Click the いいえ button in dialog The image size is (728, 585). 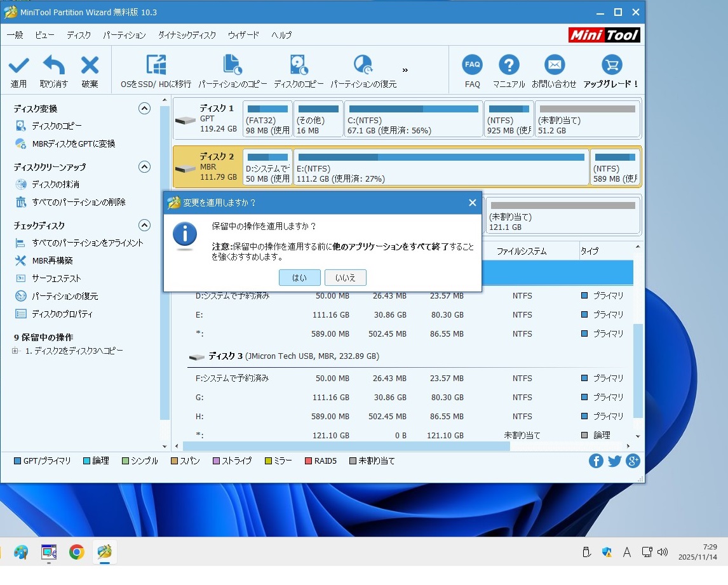pyautogui.click(x=345, y=278)
